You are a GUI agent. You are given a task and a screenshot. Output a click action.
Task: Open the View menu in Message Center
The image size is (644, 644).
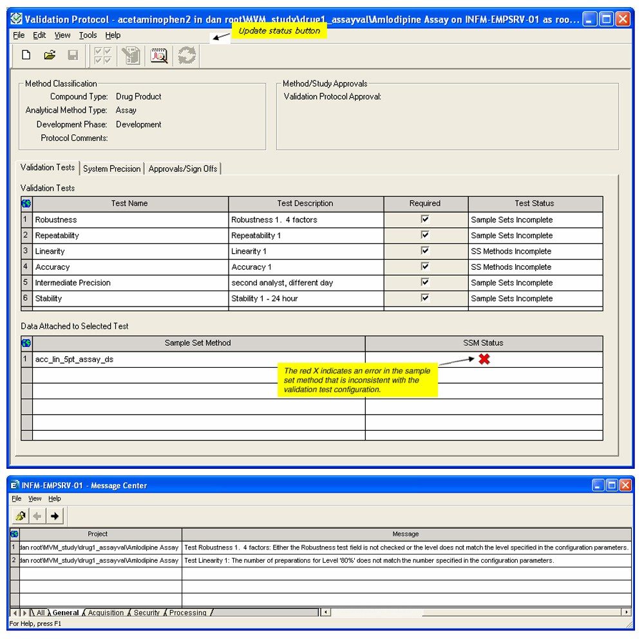pyautogui.click(x=35, y=498)
